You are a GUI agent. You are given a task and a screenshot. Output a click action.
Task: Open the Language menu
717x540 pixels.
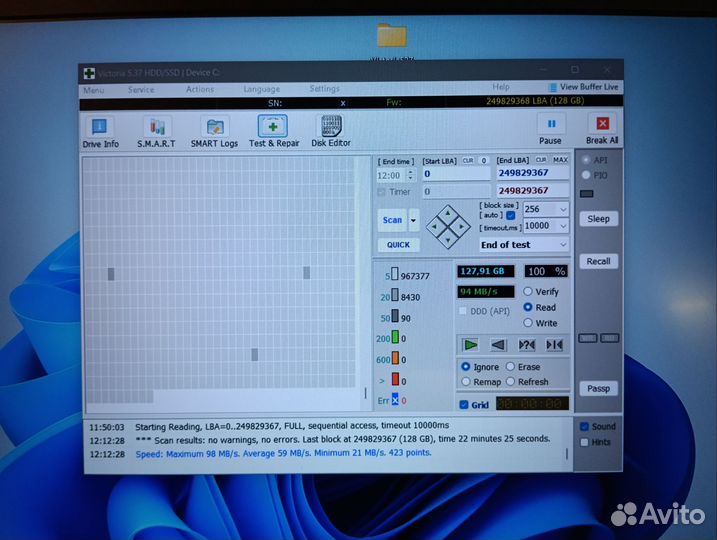pyautogui.click(x=262, y=89)
